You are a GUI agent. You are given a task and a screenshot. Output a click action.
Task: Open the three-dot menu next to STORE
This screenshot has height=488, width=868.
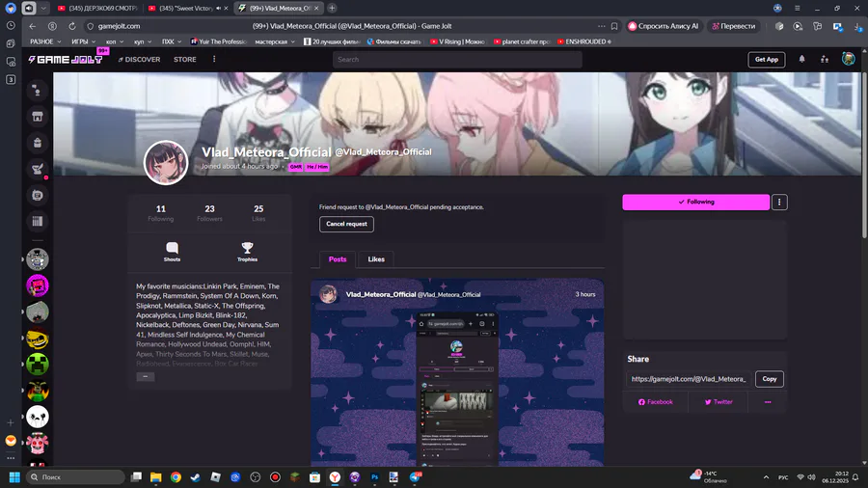pos(214,59)
